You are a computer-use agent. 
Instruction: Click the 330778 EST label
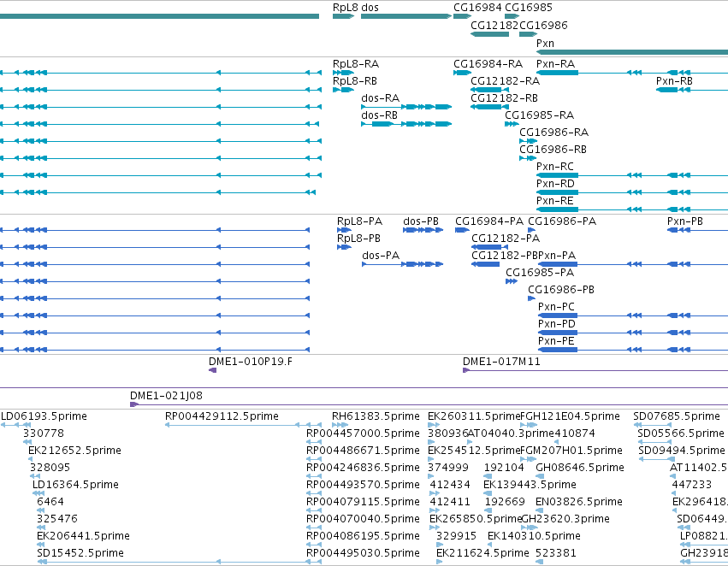[x=44, y=433]
